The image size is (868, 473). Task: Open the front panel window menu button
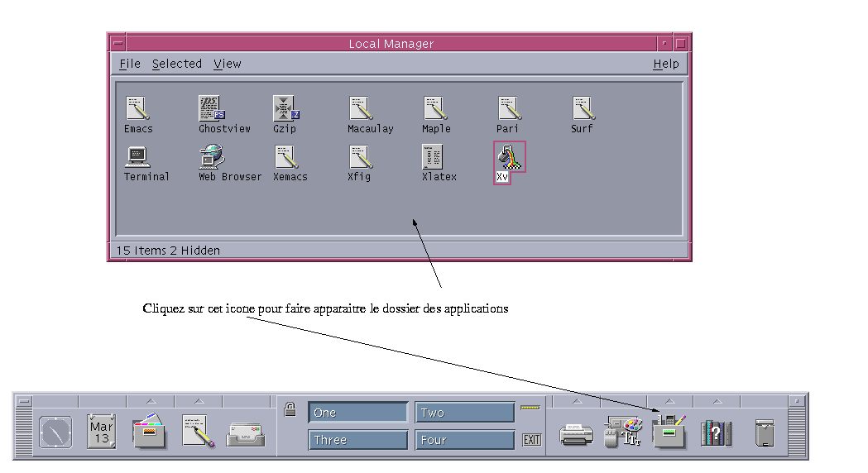pos(23,401)
